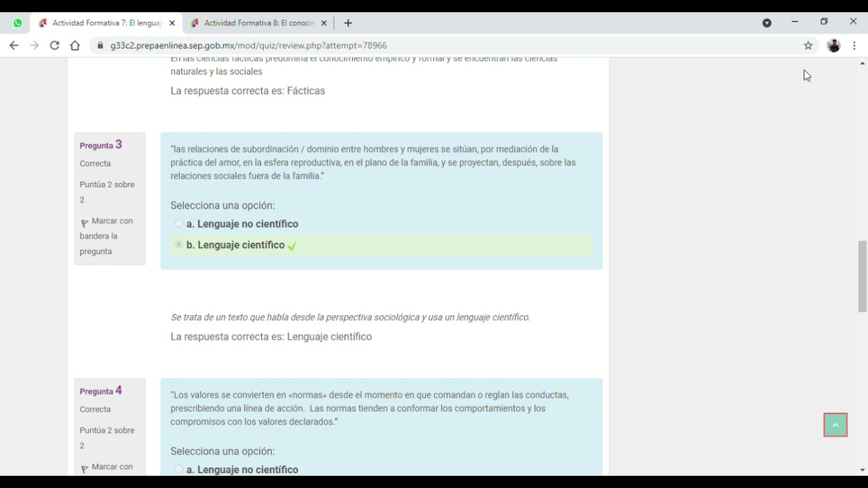Click the site lock icon in address bar
The width and height of the screenshot is (868, 488).
tap(100, 45)
